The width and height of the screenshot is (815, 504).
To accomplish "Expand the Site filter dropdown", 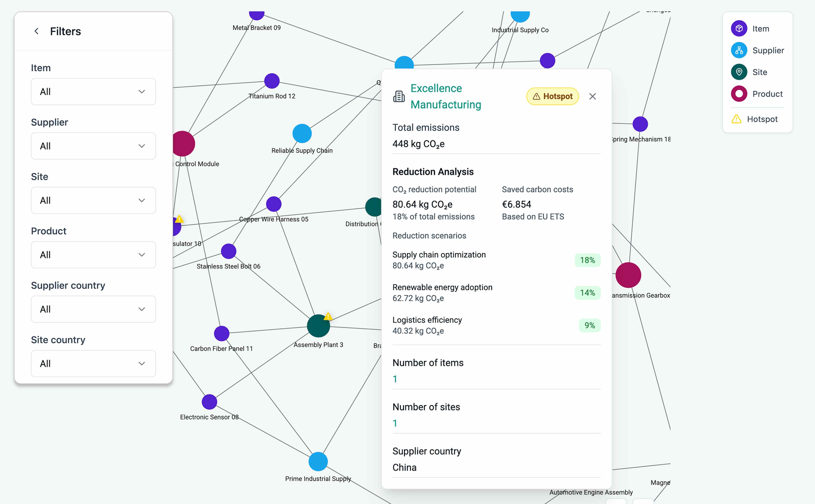I will click(x=93, y=200).
